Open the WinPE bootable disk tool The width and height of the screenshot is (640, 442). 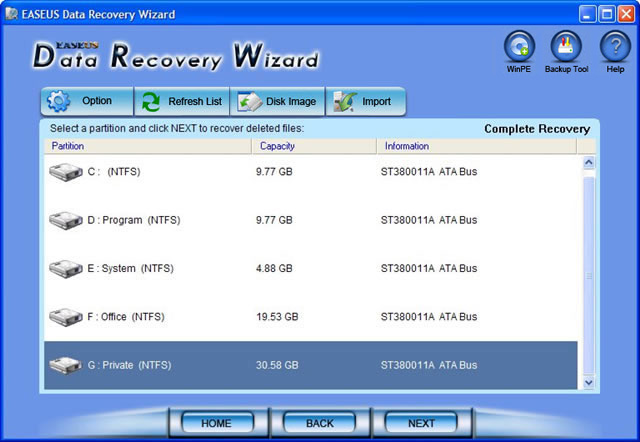click(x=519, y=46)
